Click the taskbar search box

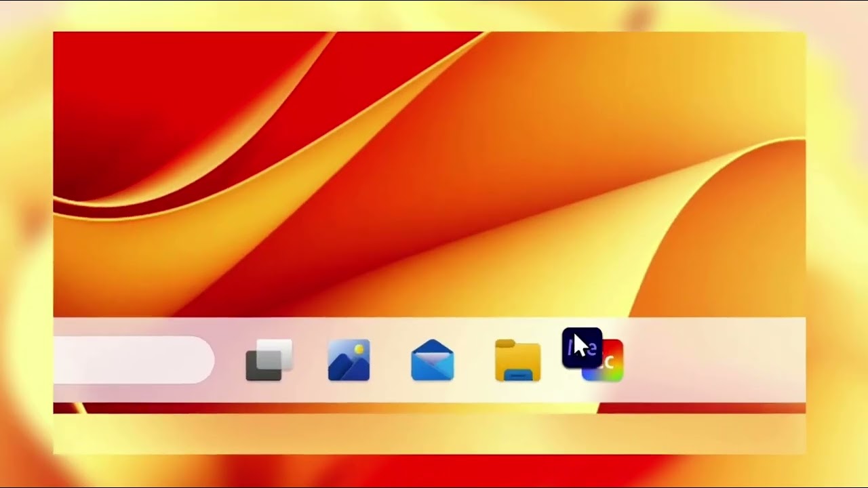(134, 360)
